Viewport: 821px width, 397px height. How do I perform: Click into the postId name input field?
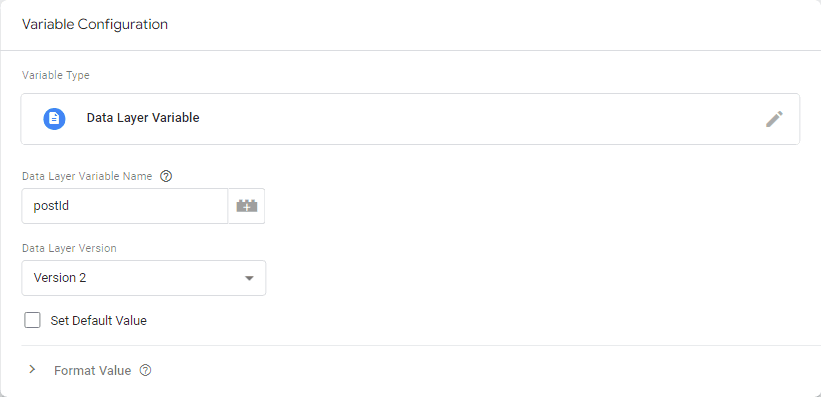[125, 206]
